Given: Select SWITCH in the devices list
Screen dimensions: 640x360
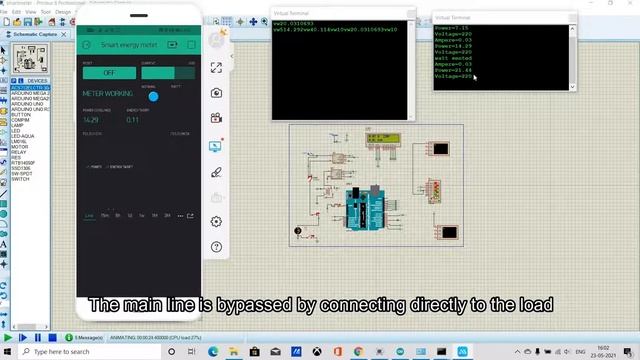Looking at the screenshot, I should (x=20, y=179).
